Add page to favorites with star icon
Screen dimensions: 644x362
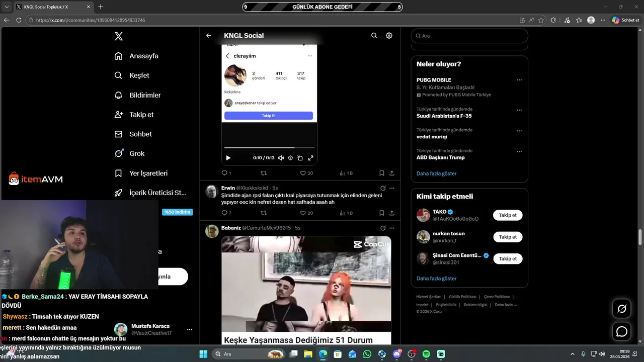click(541, 20)
